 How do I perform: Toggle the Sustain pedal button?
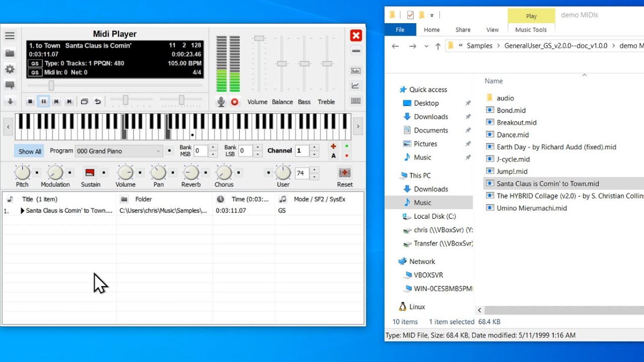tap(90, 172)
